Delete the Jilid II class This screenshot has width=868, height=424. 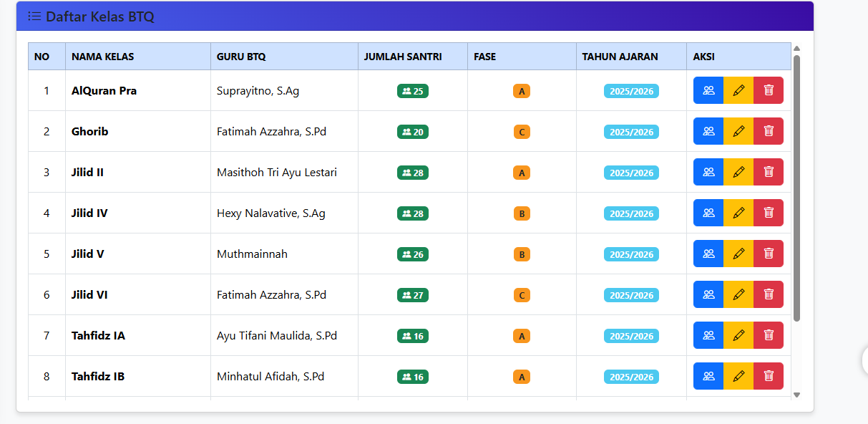(x=769, y=172)
